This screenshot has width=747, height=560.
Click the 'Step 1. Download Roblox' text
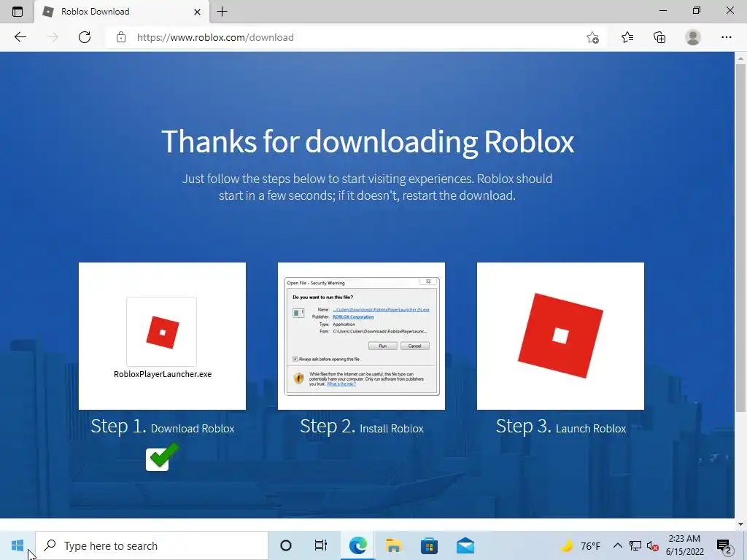163,427
